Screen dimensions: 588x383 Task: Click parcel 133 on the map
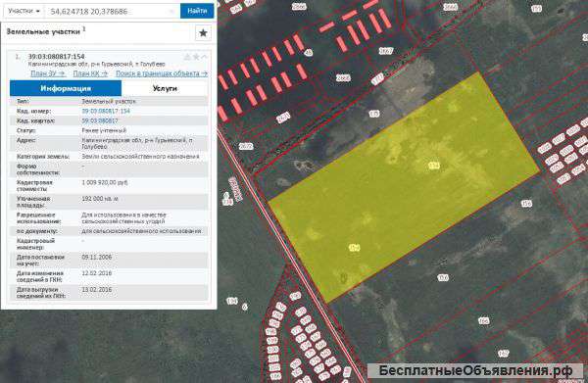[374, 114]
